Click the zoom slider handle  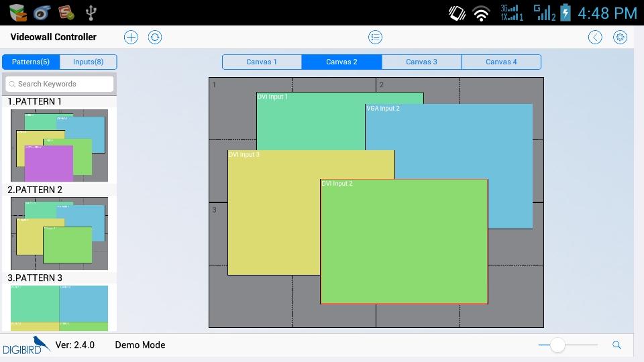pyautogui.click(x=557, y=345)
